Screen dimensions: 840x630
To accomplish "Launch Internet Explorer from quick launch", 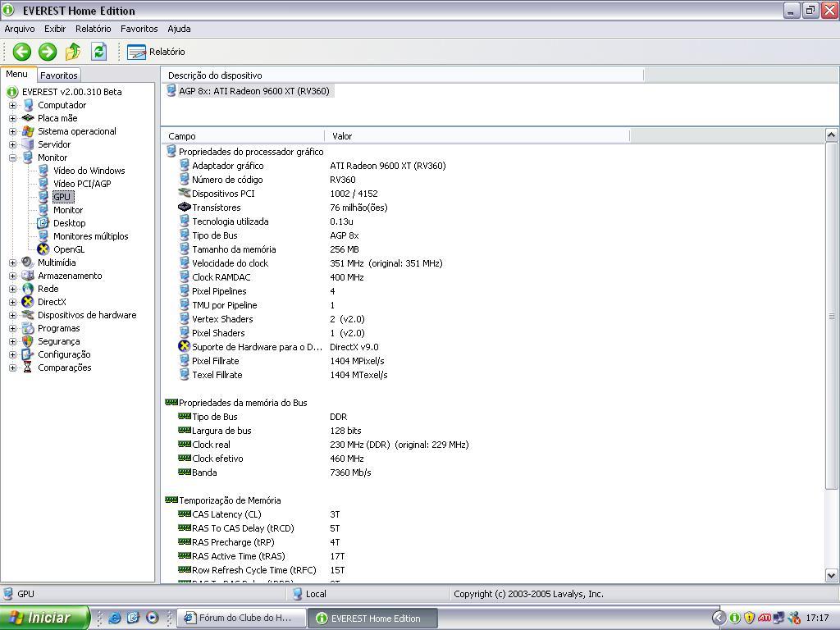I will pos(114,618).
